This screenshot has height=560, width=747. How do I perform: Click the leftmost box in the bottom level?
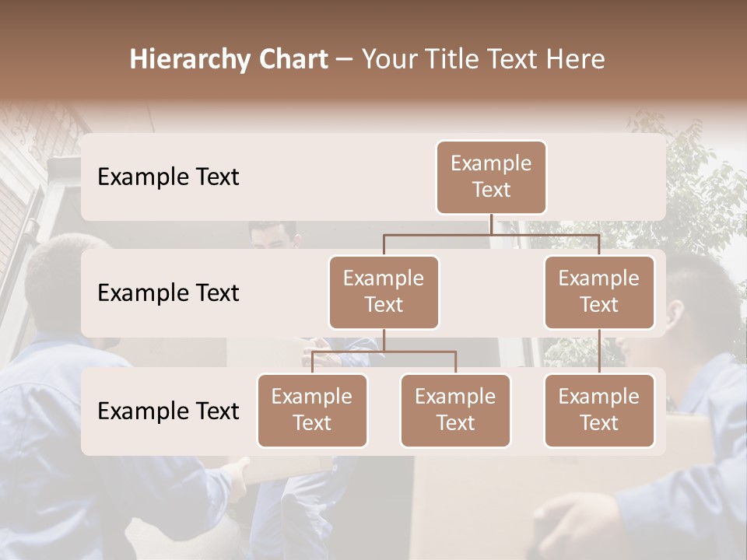pyautogui.click(x=312, y=410)
